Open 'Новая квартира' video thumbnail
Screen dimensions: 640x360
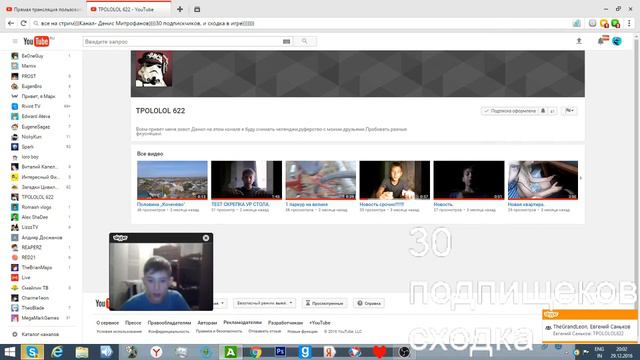click(x=543, y=180)
